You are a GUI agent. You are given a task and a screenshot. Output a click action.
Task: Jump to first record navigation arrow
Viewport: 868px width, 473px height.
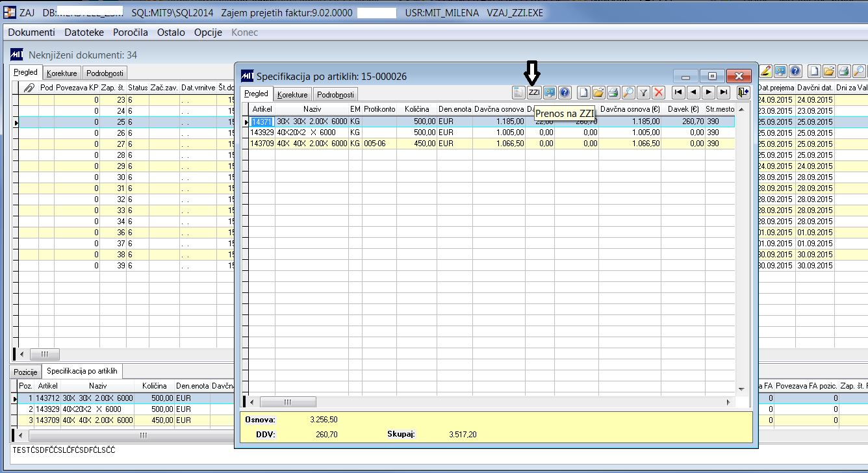(678, 93)
